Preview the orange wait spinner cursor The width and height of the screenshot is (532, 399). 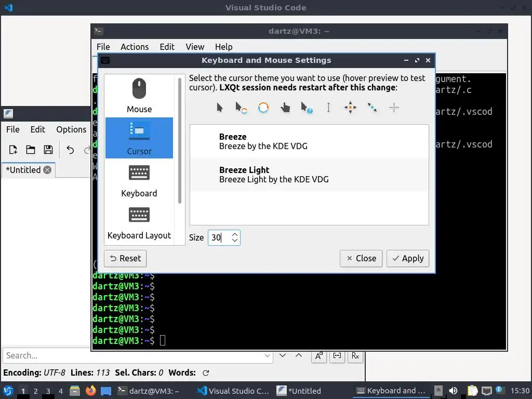click(263, 108)
